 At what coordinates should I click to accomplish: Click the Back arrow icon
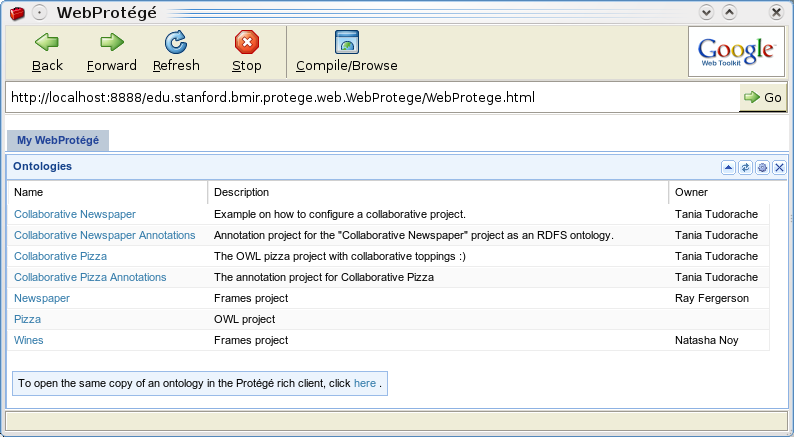pyautogui.click(x=47, y=42)
